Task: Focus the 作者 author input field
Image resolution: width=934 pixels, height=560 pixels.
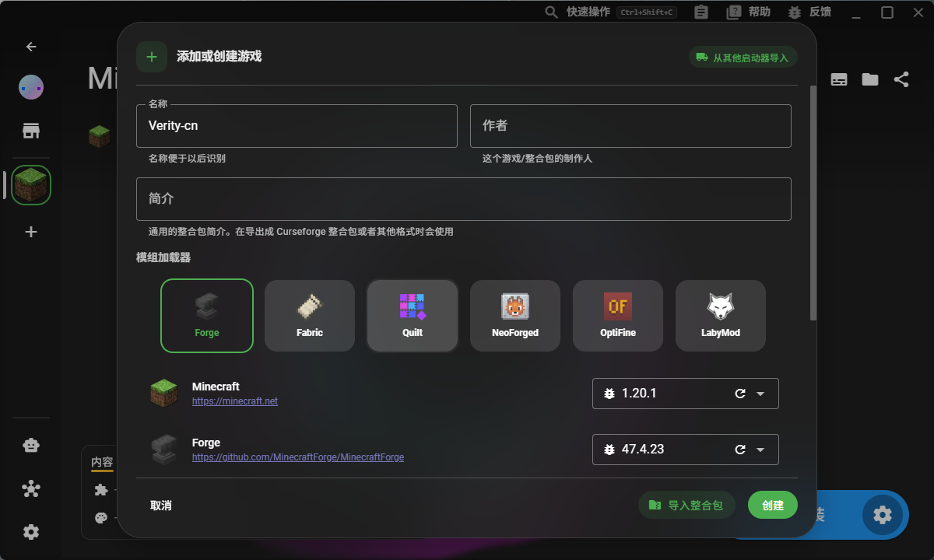Action: coord(630,126)
